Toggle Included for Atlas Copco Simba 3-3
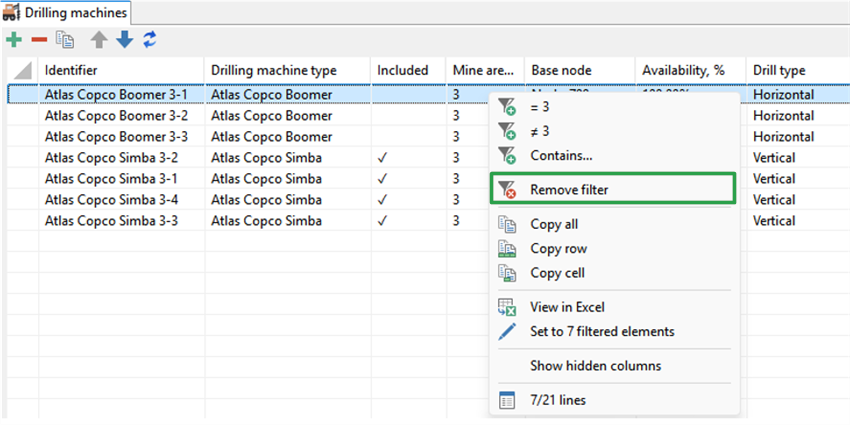The image size is (850, 425). click(382, 221)
